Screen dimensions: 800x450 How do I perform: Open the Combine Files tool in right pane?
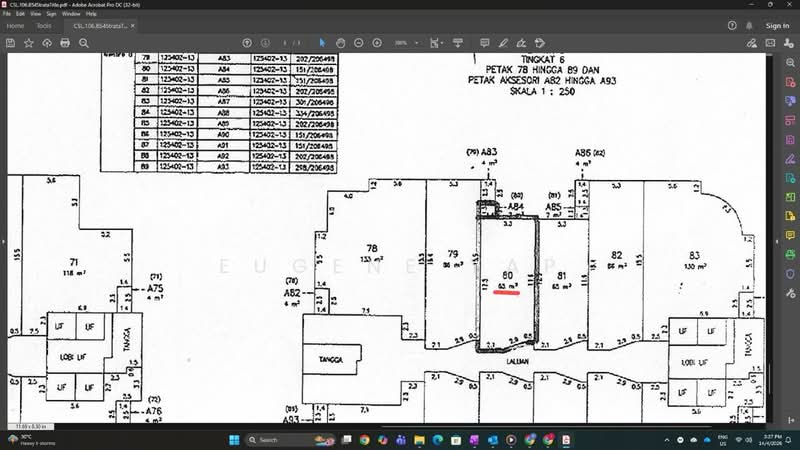click(790, 101)
